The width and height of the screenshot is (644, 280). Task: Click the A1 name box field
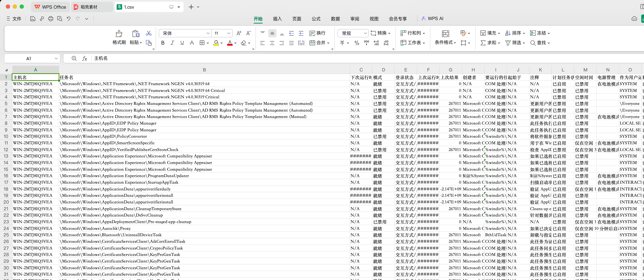coord(29,58)
